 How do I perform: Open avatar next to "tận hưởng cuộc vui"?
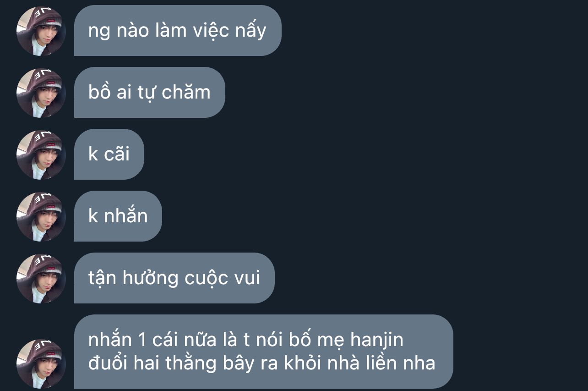coord(41,279)
